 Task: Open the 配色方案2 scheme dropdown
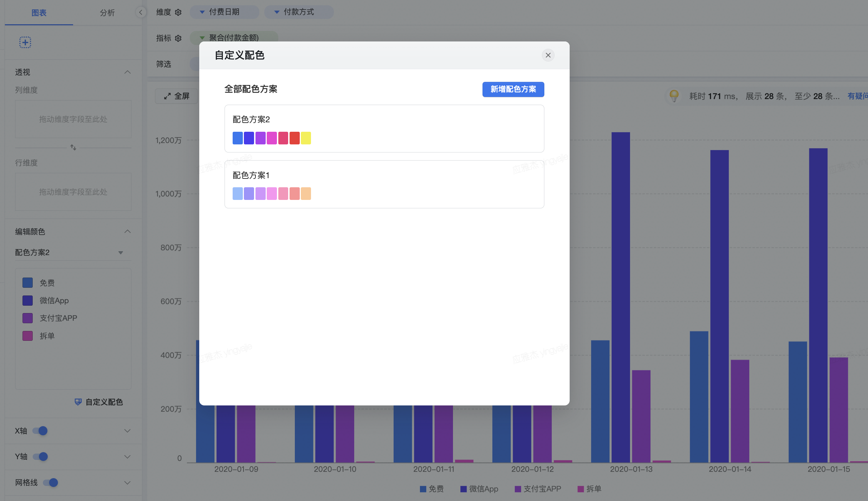click(73, 252)
